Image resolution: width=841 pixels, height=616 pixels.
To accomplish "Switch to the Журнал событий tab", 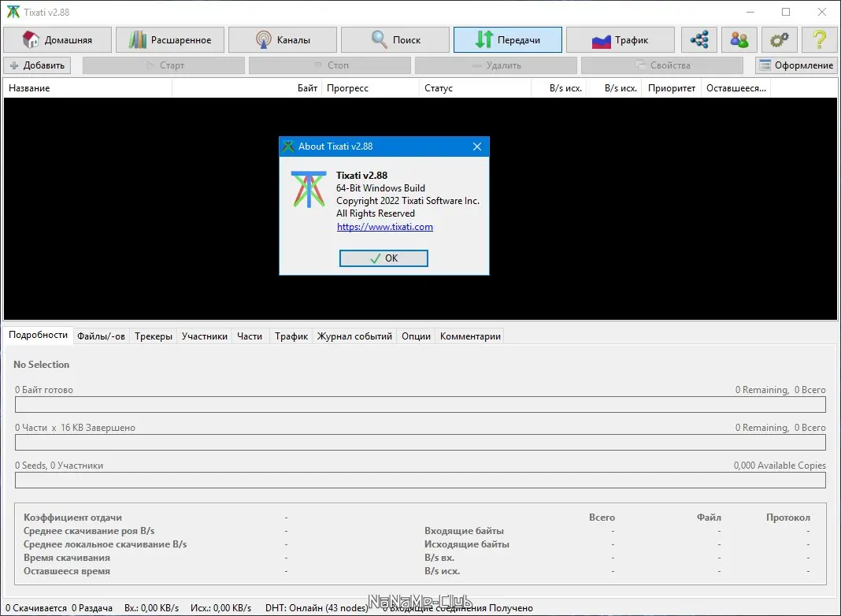I will [354, 336].
